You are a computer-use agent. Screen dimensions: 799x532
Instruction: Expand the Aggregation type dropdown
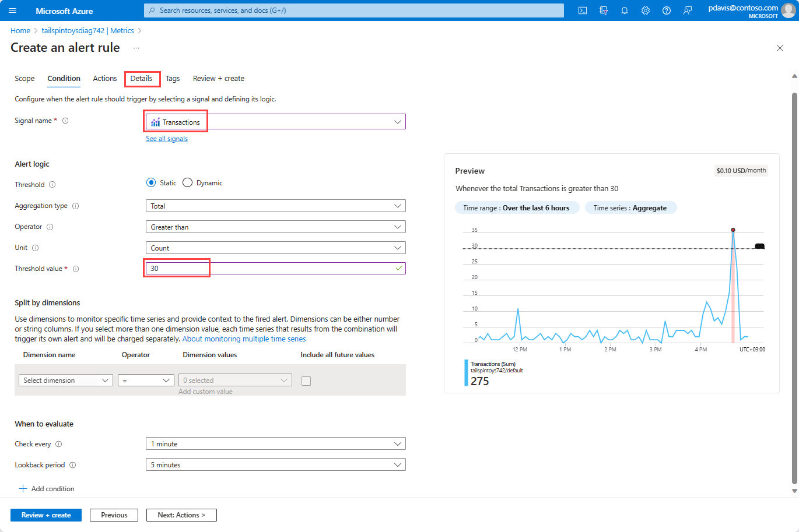[x=275, y=206]
